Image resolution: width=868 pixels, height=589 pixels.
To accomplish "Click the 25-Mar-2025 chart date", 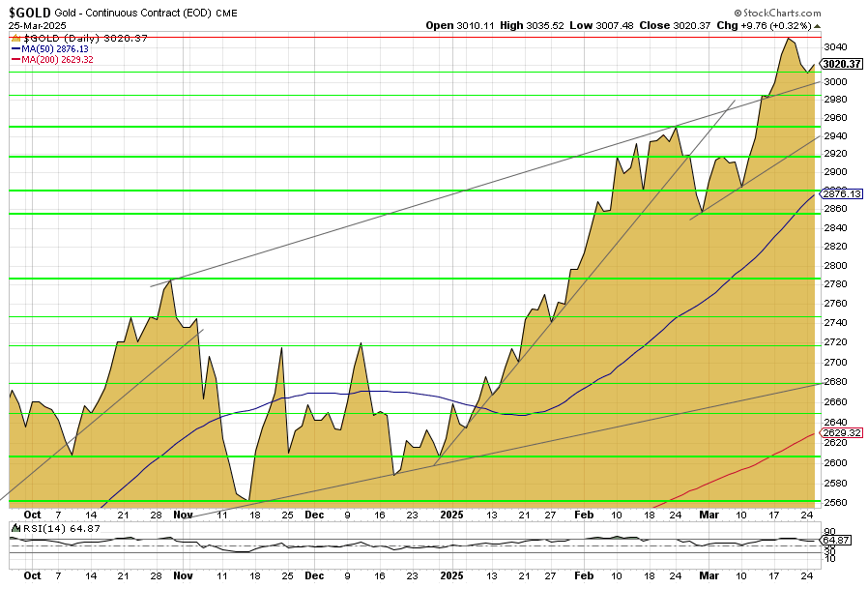I will (x=35, y=26).
